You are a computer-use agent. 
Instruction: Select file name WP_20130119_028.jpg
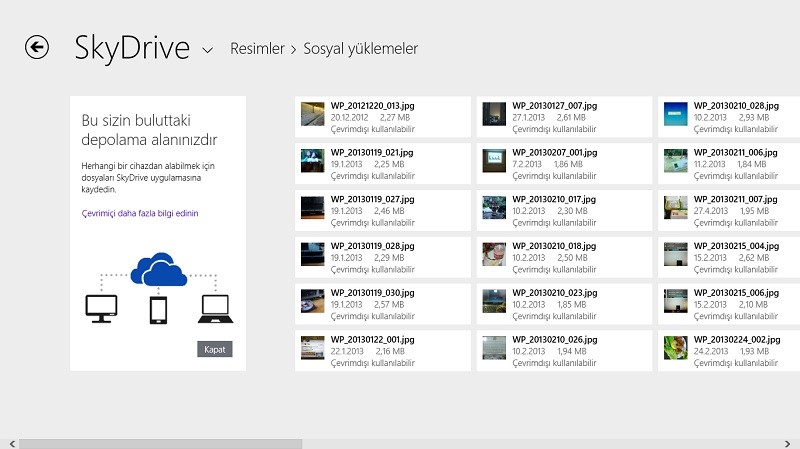click(372, 246)
